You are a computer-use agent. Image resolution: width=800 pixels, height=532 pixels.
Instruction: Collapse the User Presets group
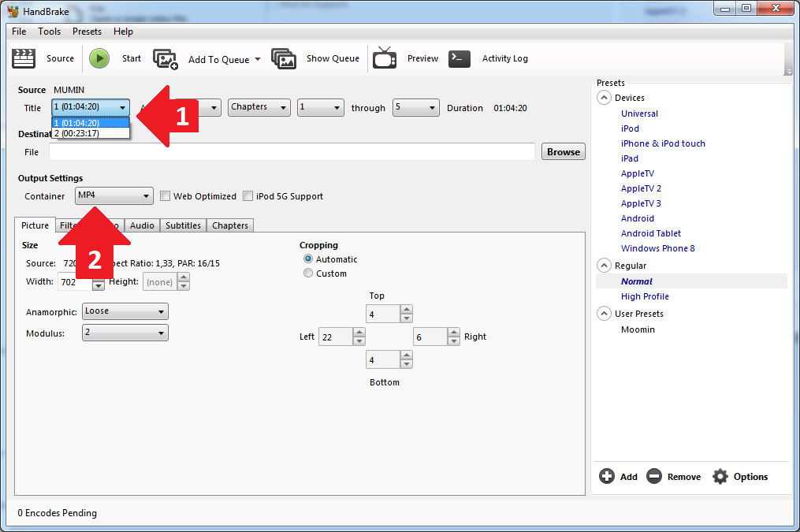(604, 313)
